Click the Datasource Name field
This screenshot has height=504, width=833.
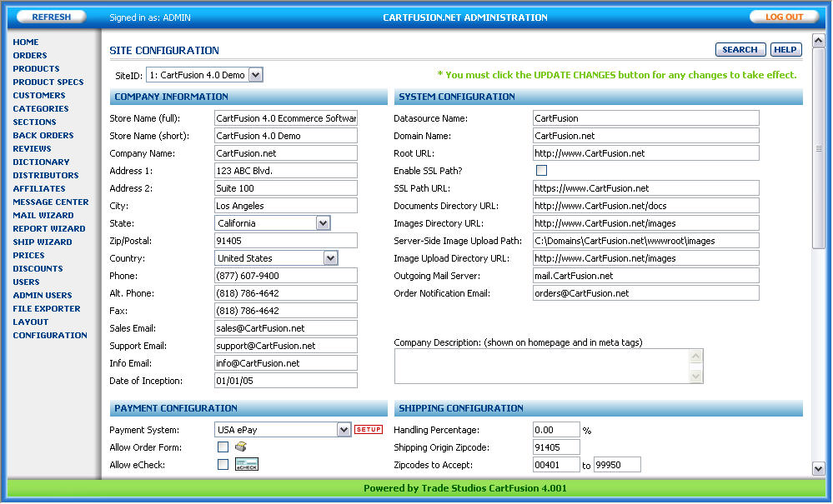(646, 117)
